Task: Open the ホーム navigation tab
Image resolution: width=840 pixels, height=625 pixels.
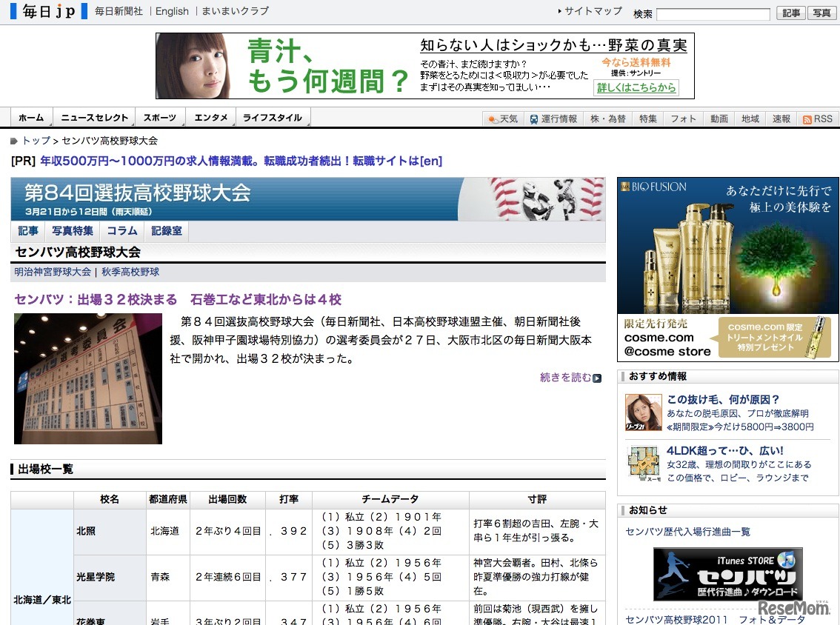Action: click(x=32, y=117)
